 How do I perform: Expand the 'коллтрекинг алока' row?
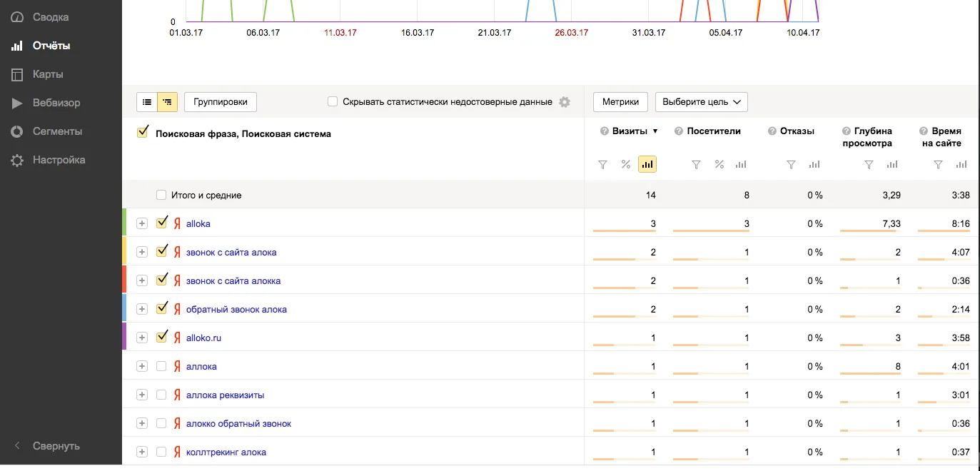pyautogui.click(x=142, y=452)
